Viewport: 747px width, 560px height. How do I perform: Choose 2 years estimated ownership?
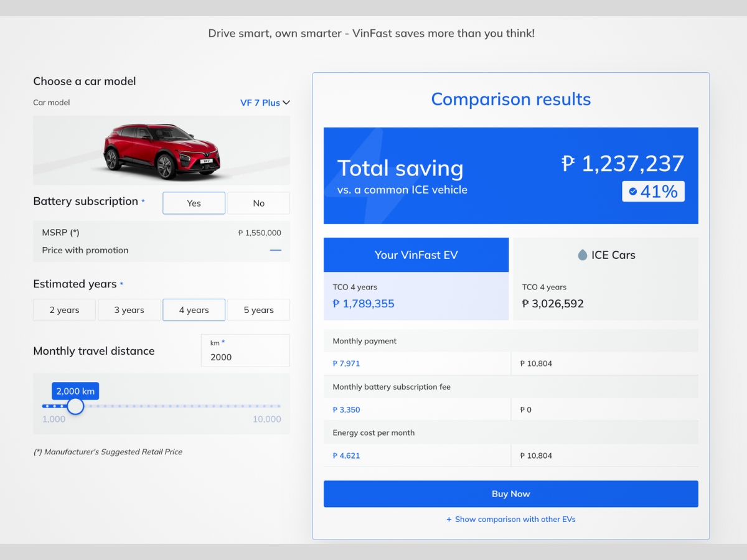tap(64, 310)
